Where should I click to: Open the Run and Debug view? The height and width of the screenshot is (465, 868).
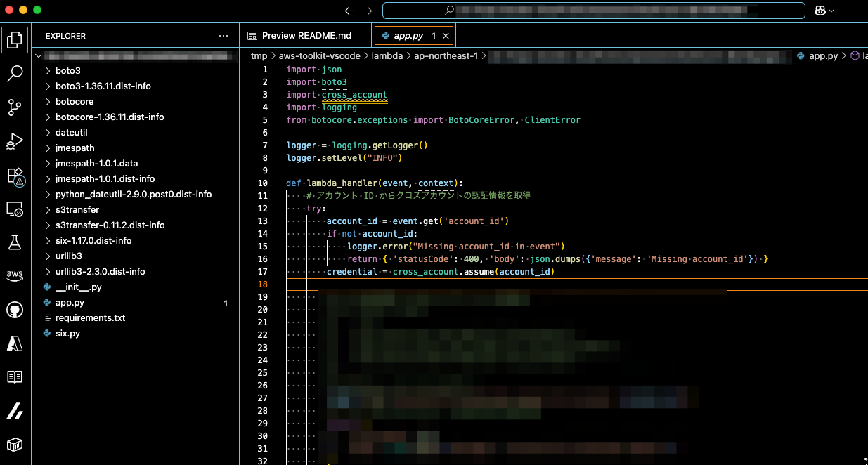point(15,141)
